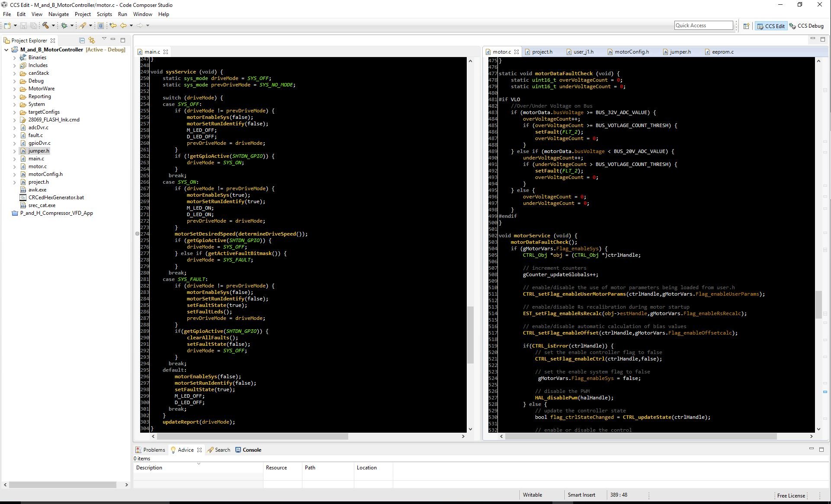Click the Quick Access search field
The width and height of the screenshot is (831, 504).
703,26
